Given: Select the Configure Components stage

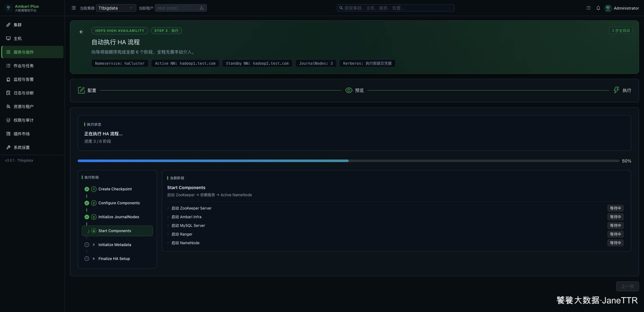Looking at the screenshot, I should [x=117, y=203].
